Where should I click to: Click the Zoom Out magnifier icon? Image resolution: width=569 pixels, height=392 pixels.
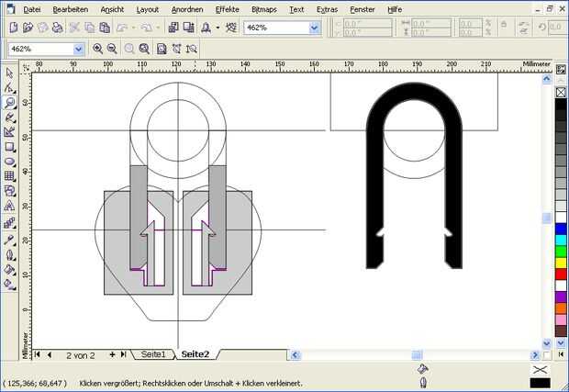point(112,48)
